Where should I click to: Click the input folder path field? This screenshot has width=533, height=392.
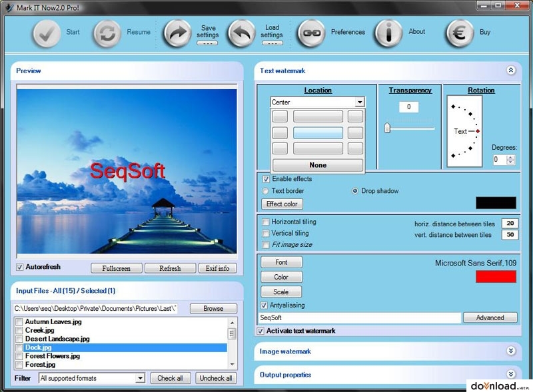tap(95, 308)
